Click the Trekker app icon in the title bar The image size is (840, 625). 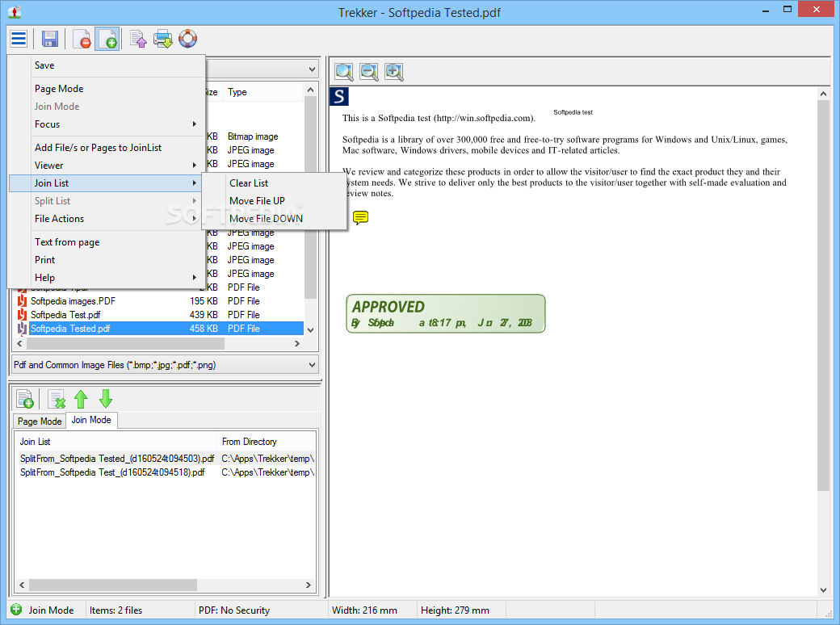point(15,12)
